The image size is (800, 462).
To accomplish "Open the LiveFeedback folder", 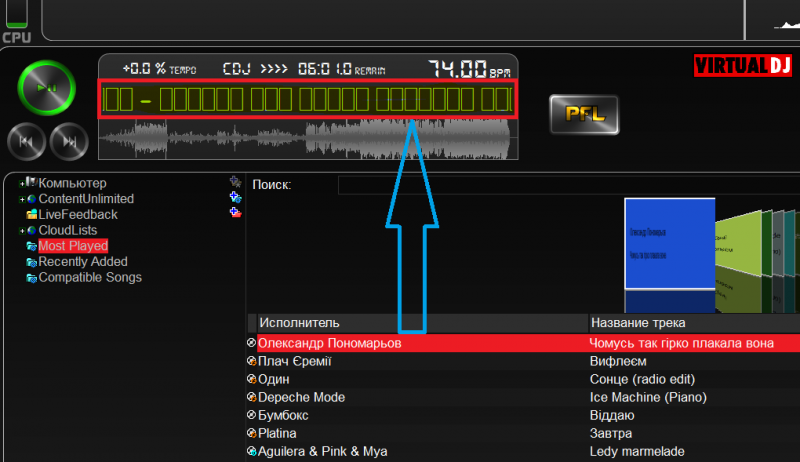I will 77,214.
